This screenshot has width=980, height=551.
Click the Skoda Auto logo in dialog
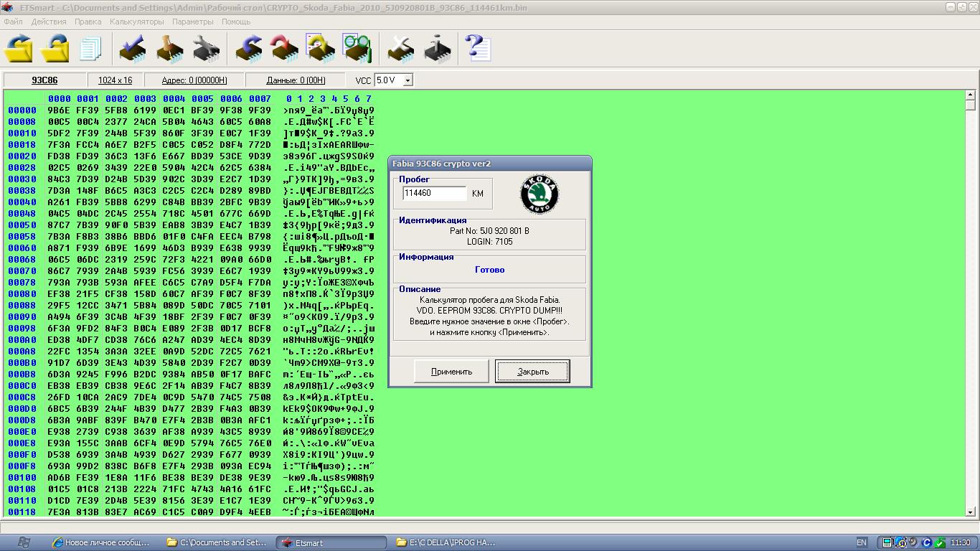[x=539, y=194]
